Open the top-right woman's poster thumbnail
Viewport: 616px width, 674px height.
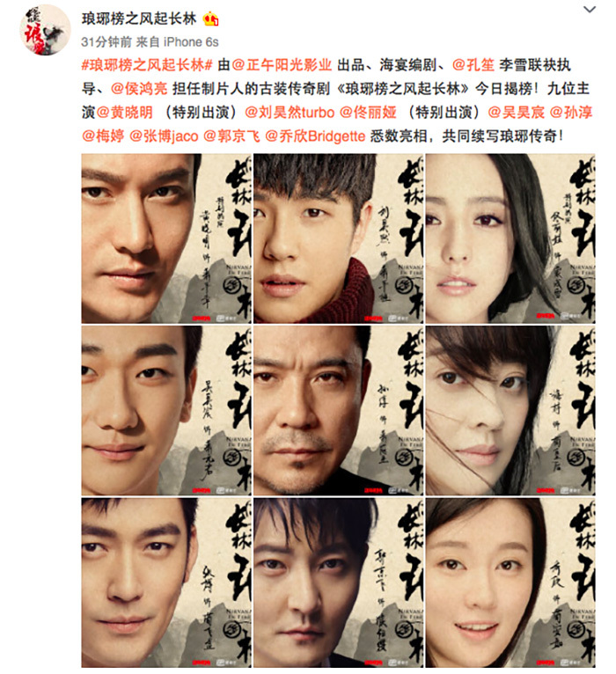click(x=510, y=238)
